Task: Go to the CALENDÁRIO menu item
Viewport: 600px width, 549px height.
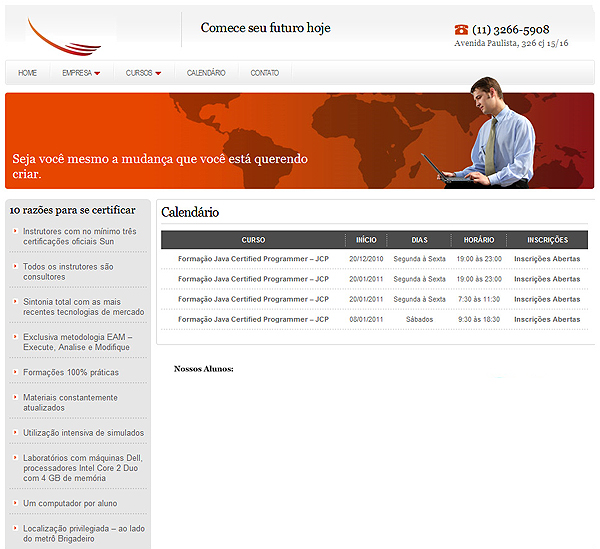Action: click(206, 73)
